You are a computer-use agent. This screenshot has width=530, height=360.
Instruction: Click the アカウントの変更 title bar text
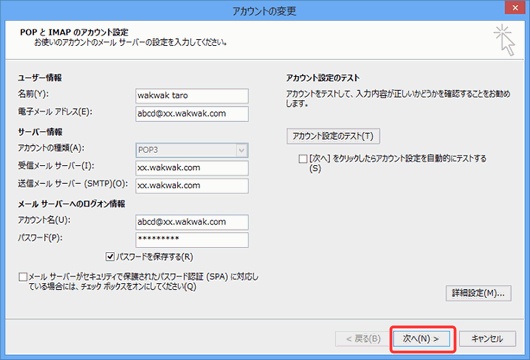click(x=264, y=11)
